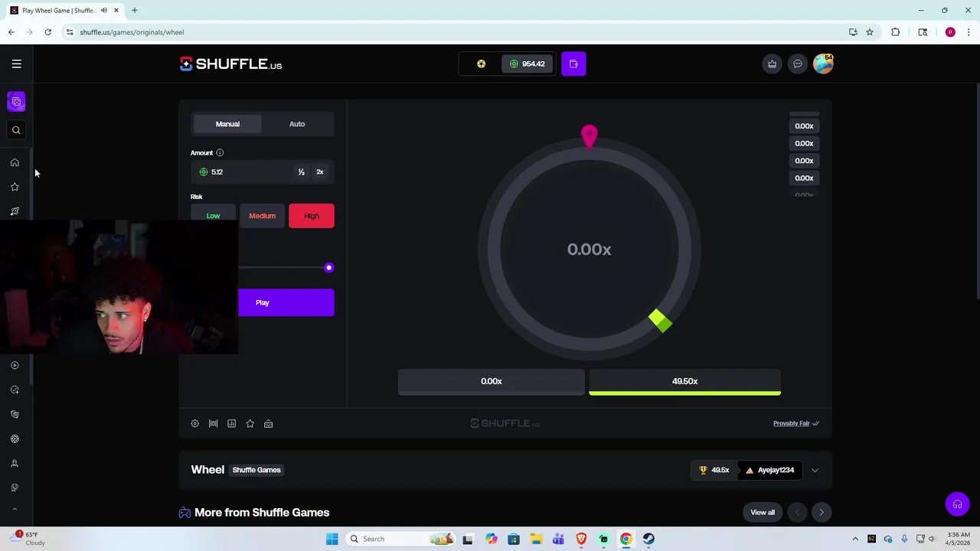Viewport: 980px width, 551px height.
Task: Open File Explorer from the taskbar
Action: pos(536,539)
